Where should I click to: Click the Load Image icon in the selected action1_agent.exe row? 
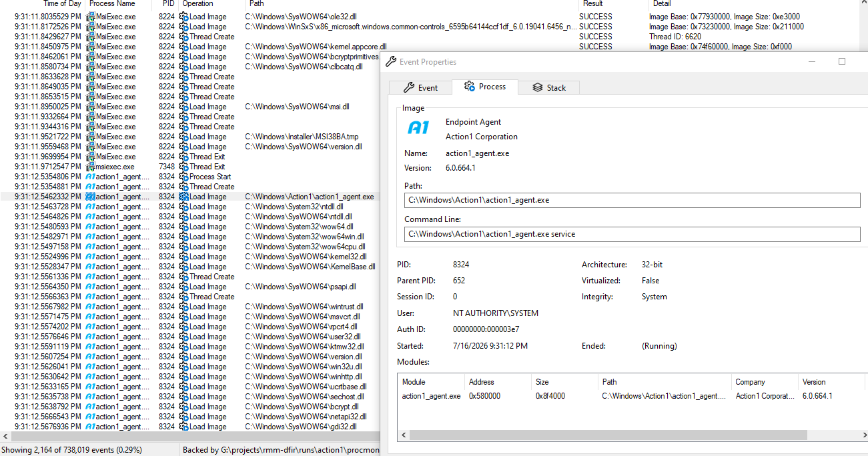(183, 197)
